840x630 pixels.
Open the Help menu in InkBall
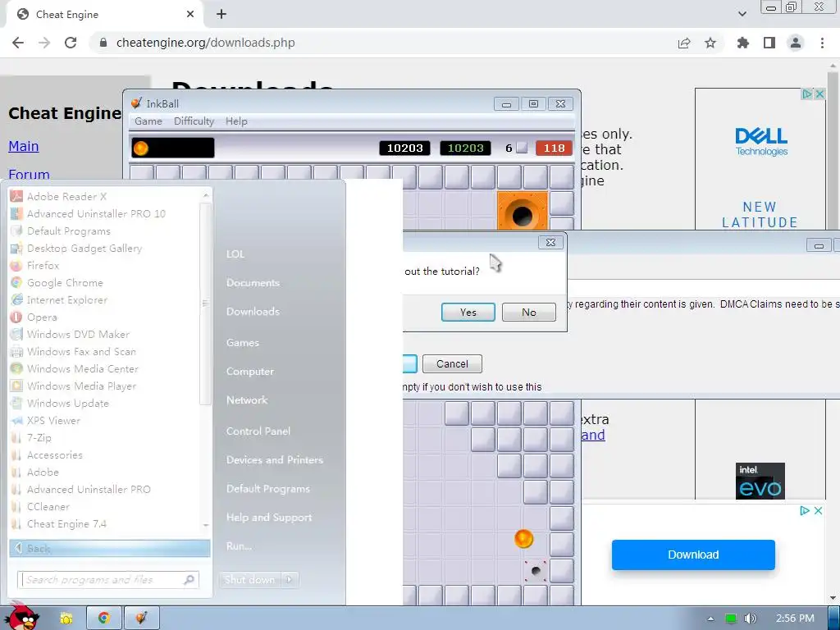(236, 121)
